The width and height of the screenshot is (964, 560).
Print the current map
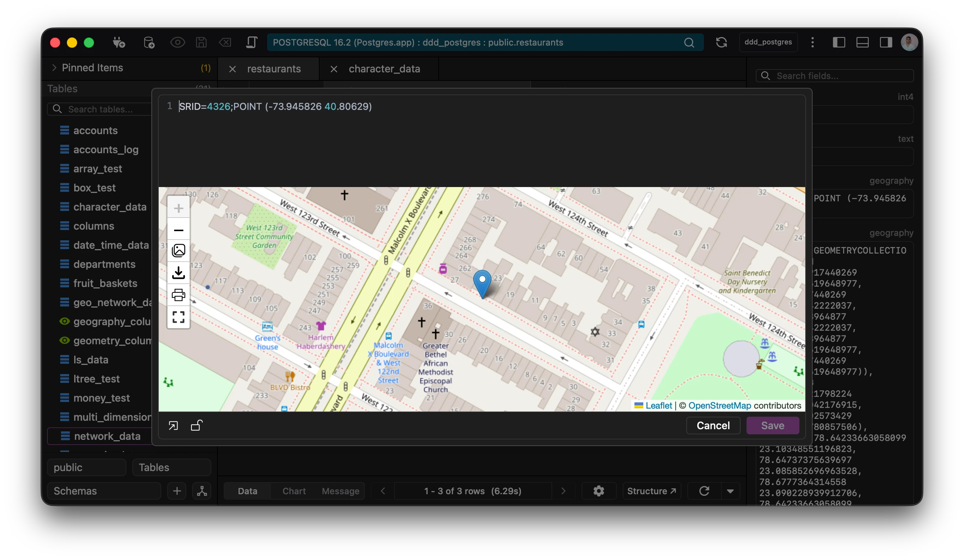point(178,295)
